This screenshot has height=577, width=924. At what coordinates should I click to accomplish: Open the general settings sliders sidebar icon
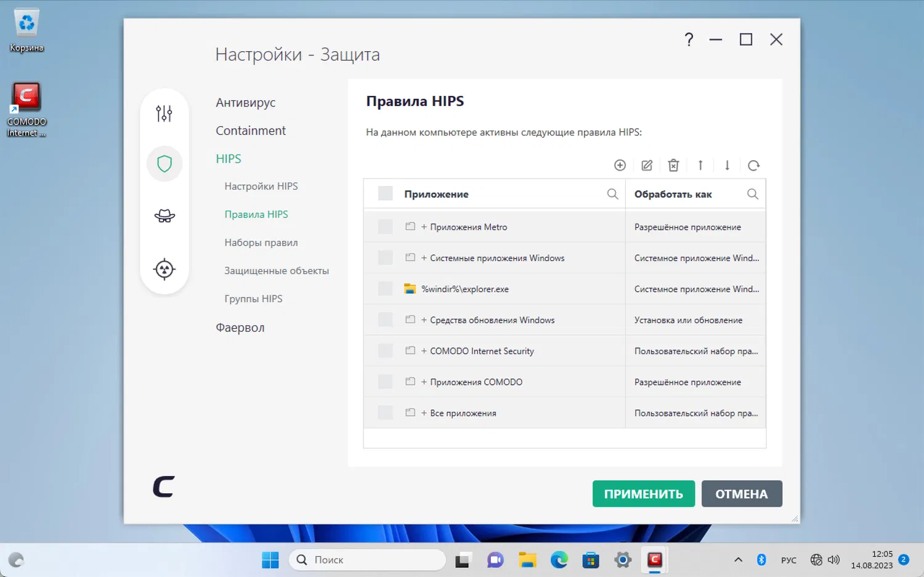pos(164,113)
